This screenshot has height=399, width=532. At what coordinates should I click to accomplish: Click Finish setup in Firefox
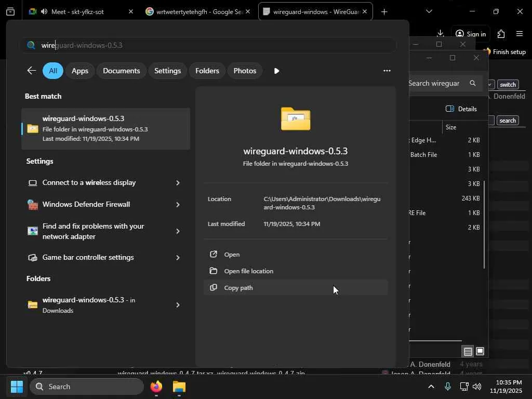[506, 51]
